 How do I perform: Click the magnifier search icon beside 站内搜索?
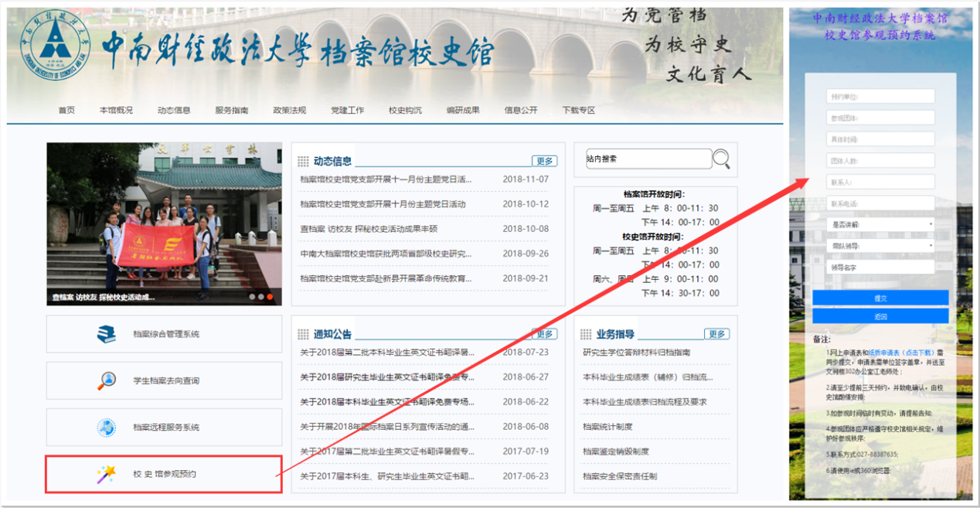click(x=721, y=159)
